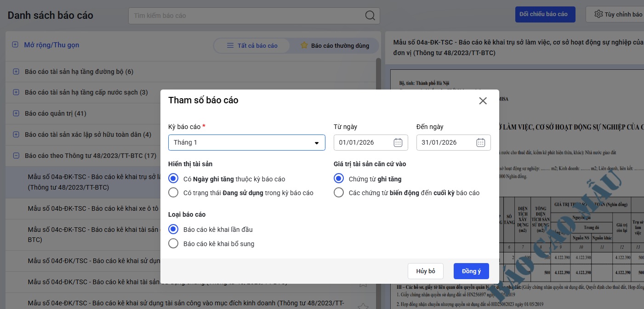Select 'Báo cáo kê khai bổ sung'

pos(173,244)
